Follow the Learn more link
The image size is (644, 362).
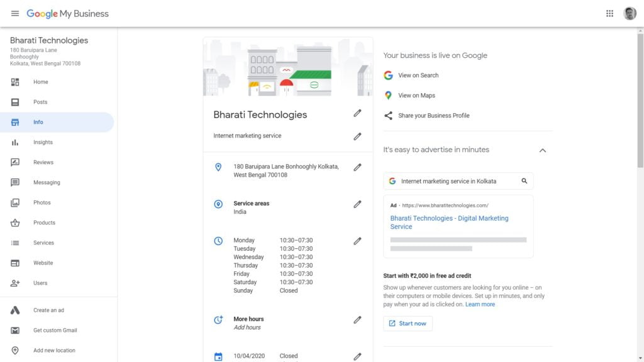coord(480,305)
